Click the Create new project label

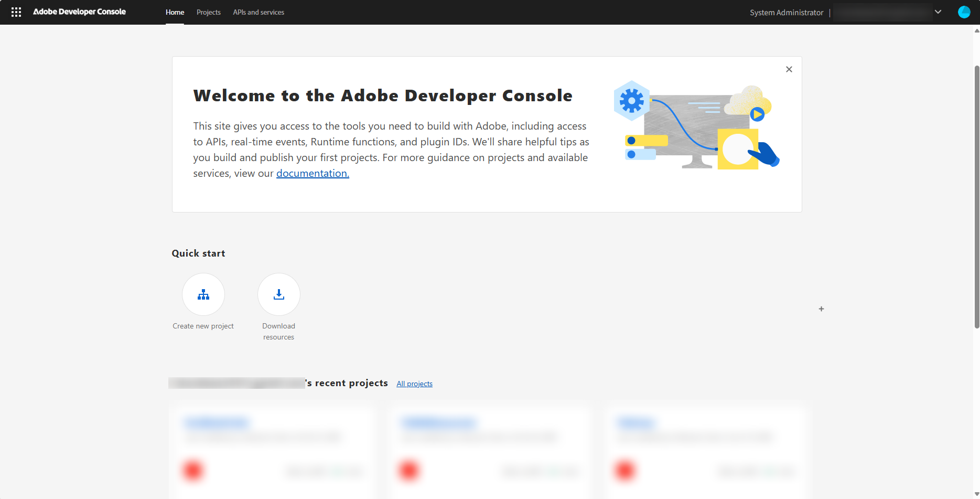203,326
